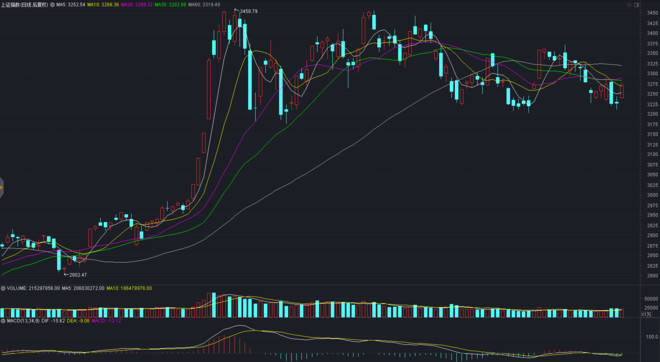Click the 2802.47 low price marker

pyautogui.click(x=75, y=275)
